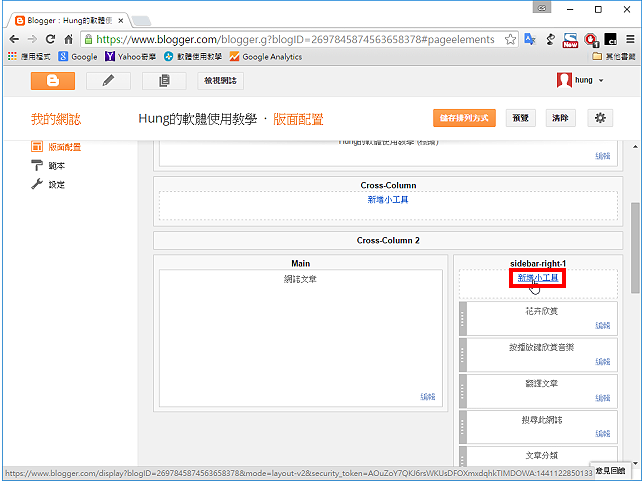Viewport: 643px width, 483px height.
Task: Open the Yahoo奇摩 bookmark
Action: 130,57
